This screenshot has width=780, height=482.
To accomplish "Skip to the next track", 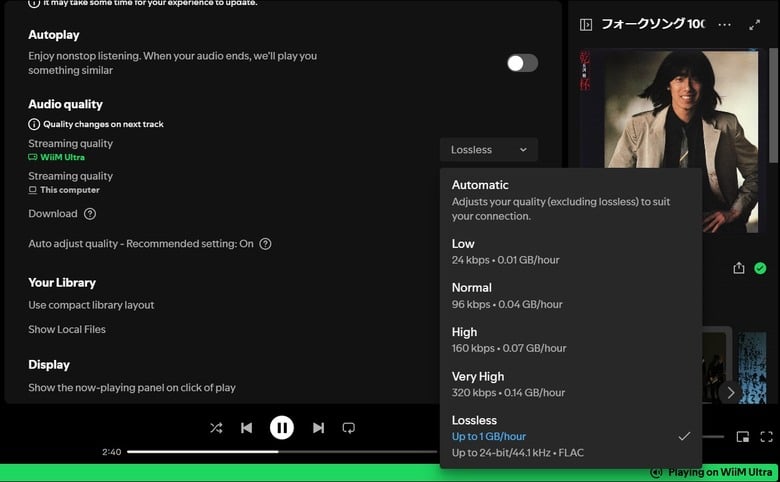I will (318, 428).
